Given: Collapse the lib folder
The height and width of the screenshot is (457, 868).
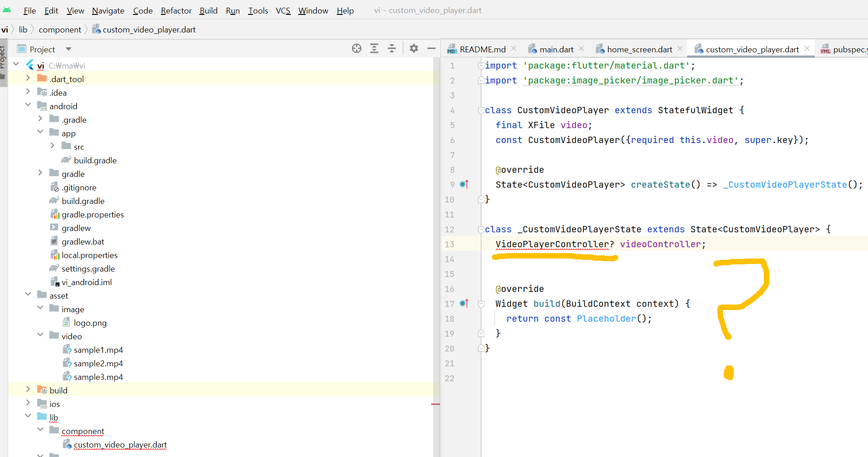Looking at the screenshot, I should (28, 416).
